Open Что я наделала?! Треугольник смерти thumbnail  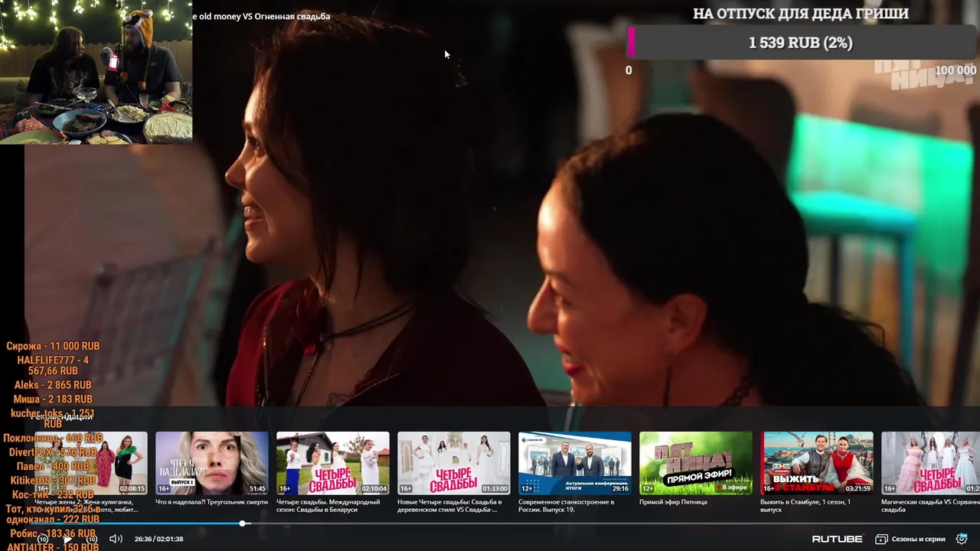tap(211, 463)
